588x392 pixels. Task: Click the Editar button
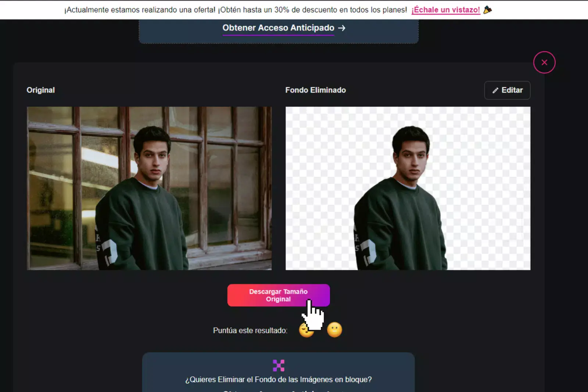point(507,90)
